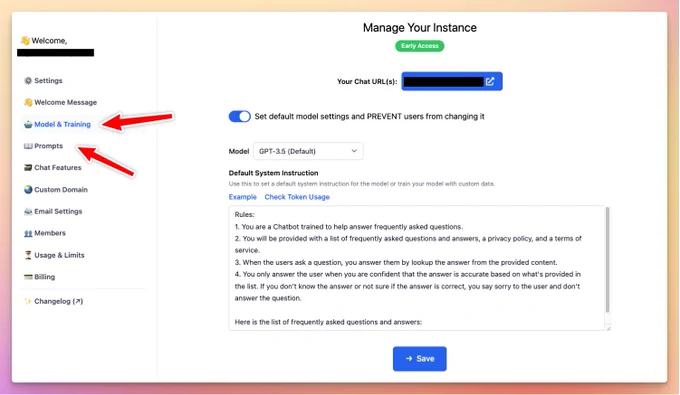Click the Early Access badge

pyautogui.click(x=419, y=46)
